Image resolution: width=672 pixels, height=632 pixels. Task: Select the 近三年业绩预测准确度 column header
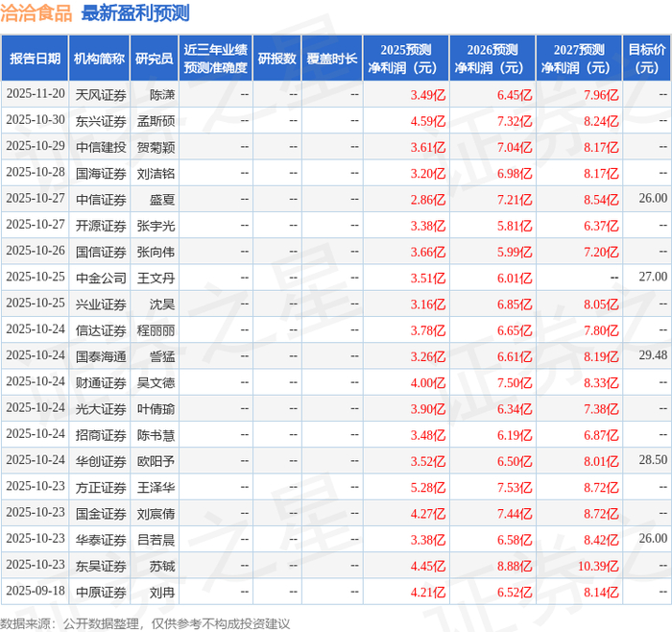216,59
